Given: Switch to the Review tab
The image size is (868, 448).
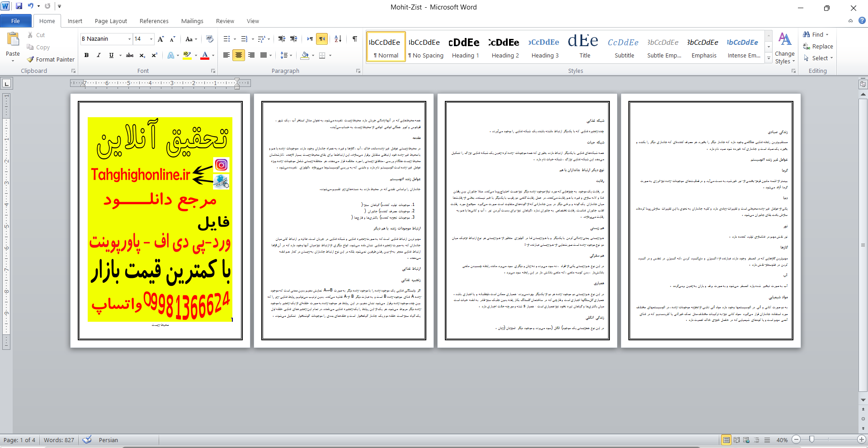Looking at the screenshot, I should [x=225, y=21].
